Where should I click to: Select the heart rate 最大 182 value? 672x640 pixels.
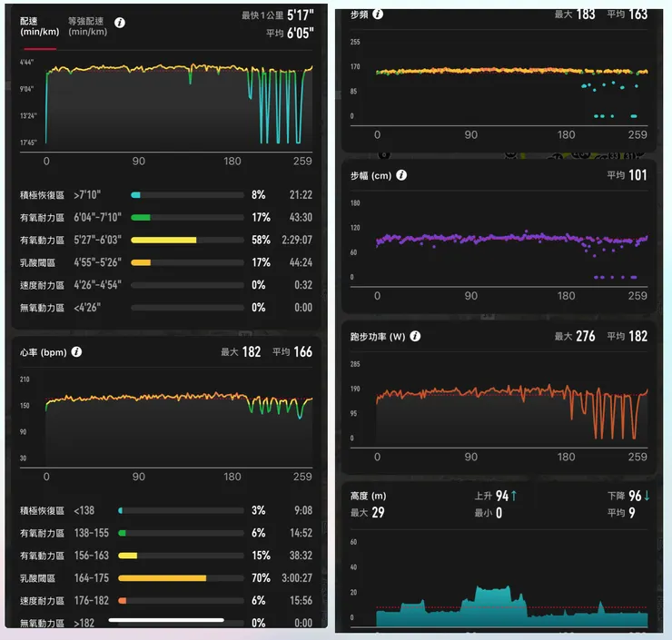[241, 351]
